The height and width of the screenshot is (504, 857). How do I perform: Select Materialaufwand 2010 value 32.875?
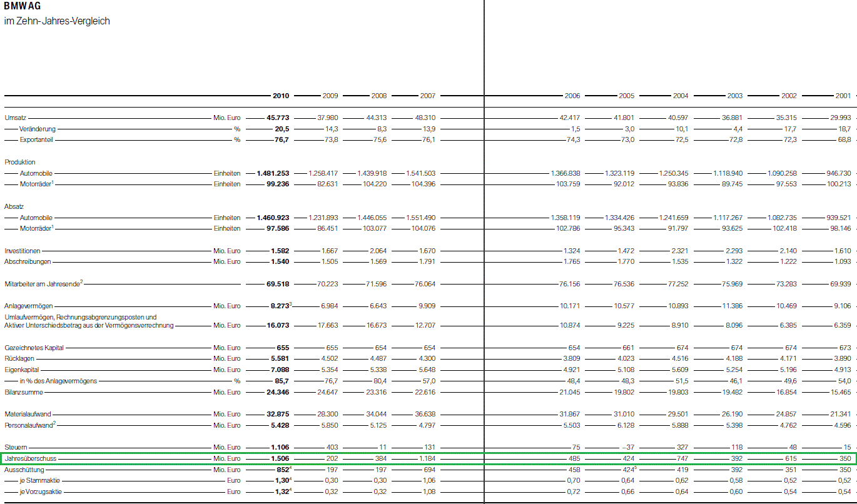tap(278, 414)
